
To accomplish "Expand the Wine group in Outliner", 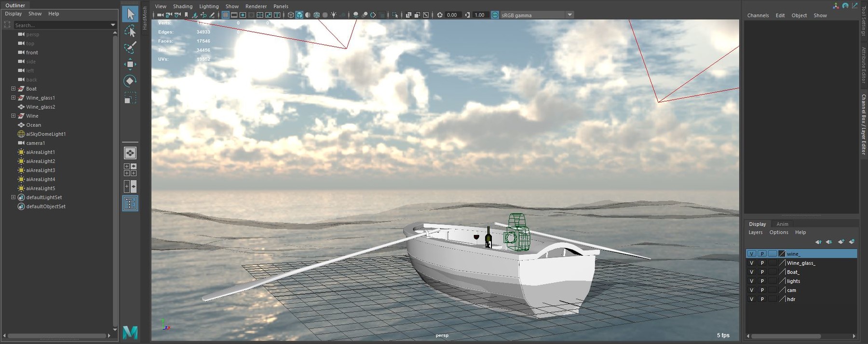I will click(x=14, y=116).
